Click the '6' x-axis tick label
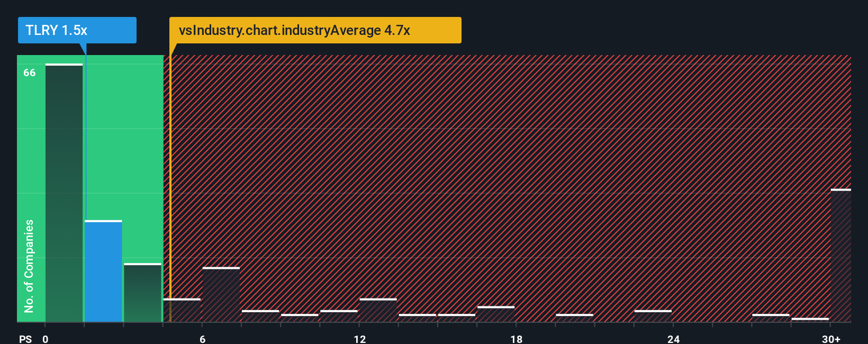Screen dimensions: 868x344 coord(203,339)
